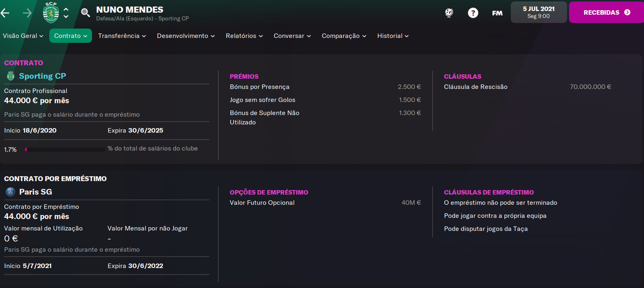Click the CLÁUSULAS DE EMPRÉSTIMO heading
Viewport: 644px width, 288px height.
(489, 192)
